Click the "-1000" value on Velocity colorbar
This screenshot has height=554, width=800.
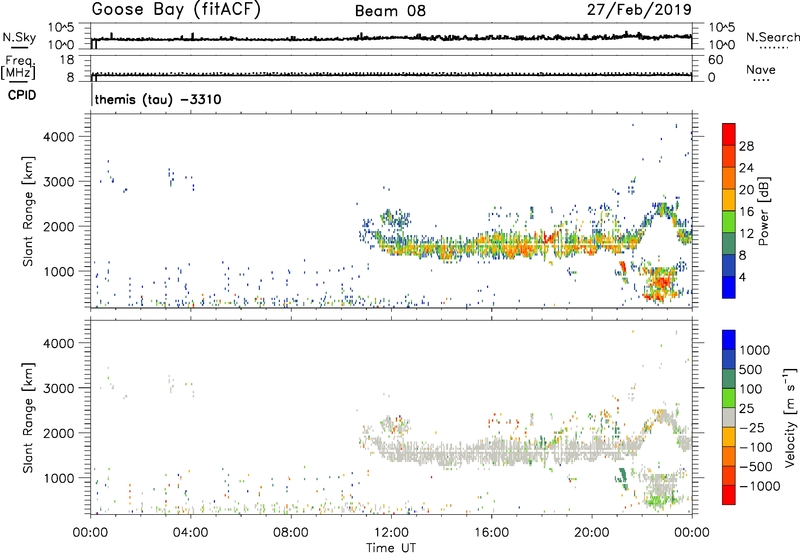pos(759,486)
